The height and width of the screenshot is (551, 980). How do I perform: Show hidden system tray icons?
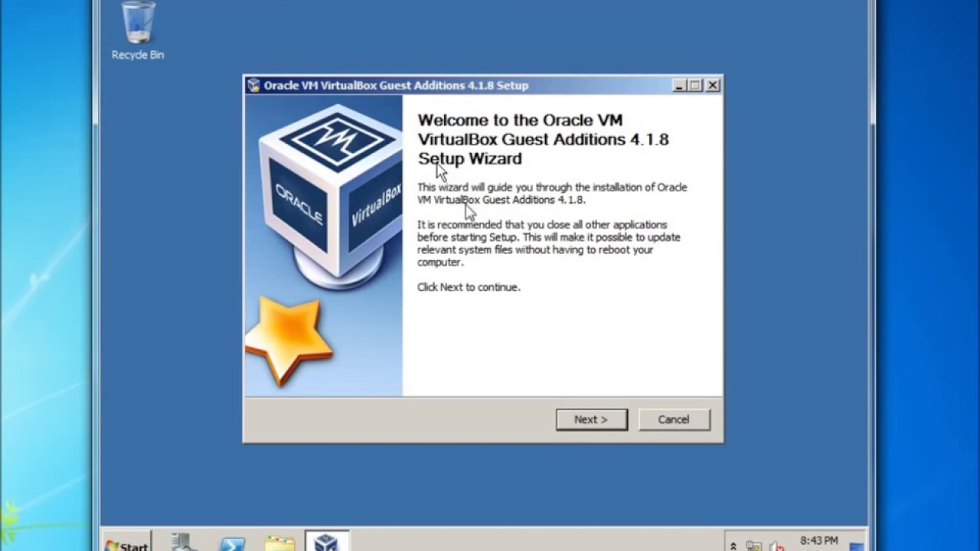click(733, 546)
